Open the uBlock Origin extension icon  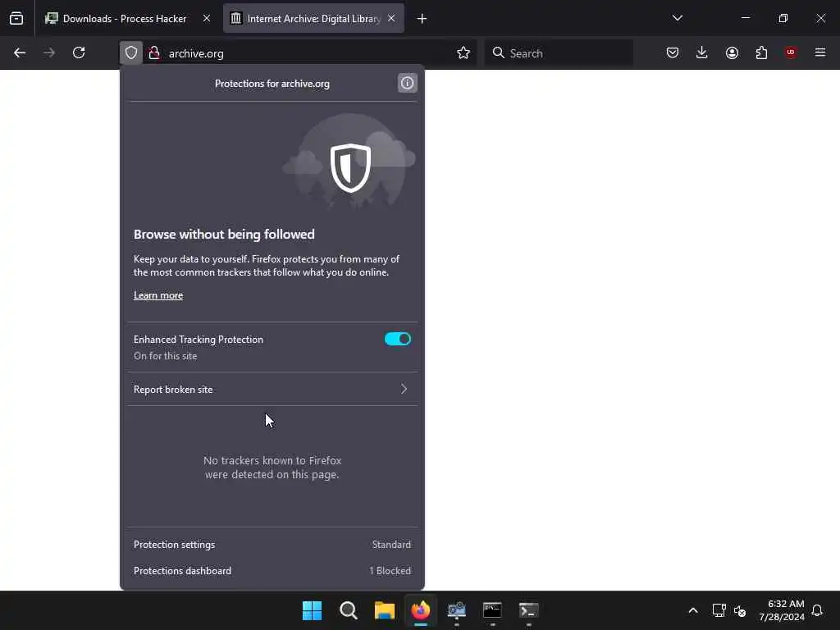[791, 52]
